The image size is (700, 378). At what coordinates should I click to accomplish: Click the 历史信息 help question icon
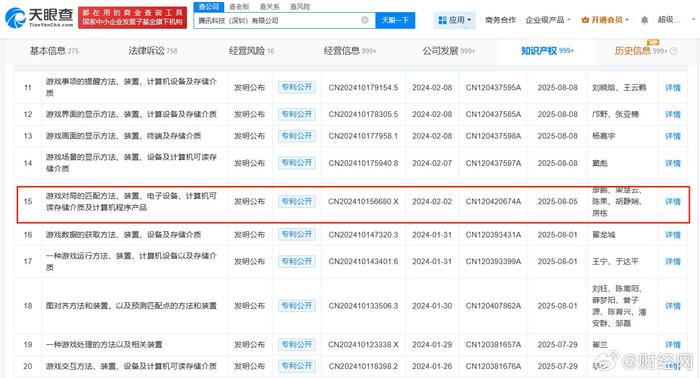[x=674, y=51]
